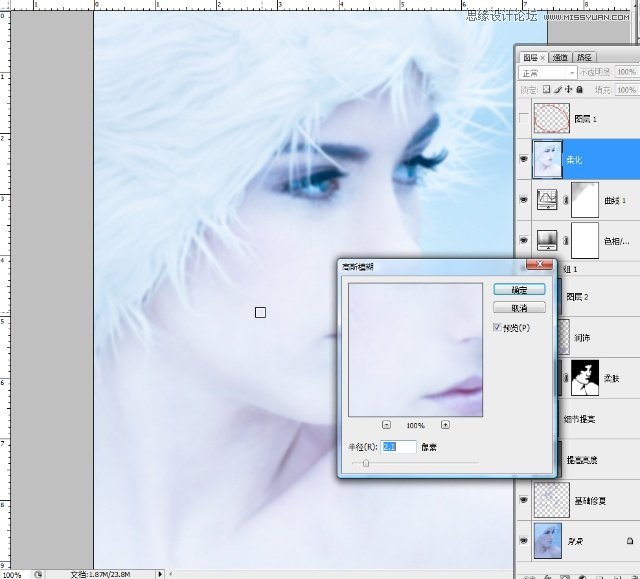Hide the 基础修复 layer
This screenshot has height=579, width=640.
pyautogui.click(x=524, y=500)
